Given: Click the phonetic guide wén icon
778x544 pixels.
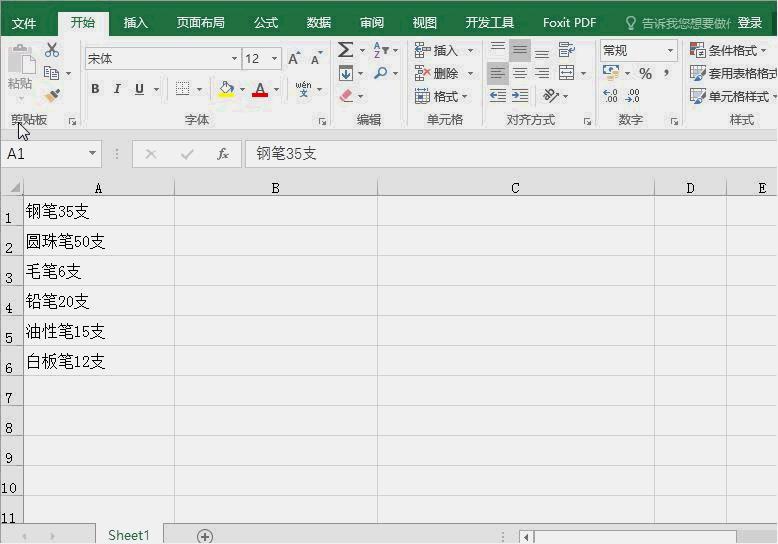Looking at the screenshot, I should coord(304,89).
